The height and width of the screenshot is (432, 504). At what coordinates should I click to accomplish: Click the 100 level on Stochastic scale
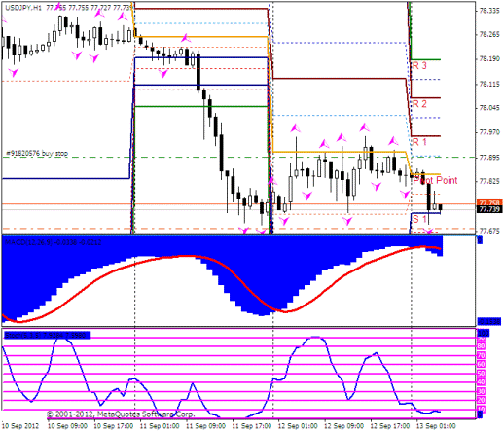click(484, 333)
